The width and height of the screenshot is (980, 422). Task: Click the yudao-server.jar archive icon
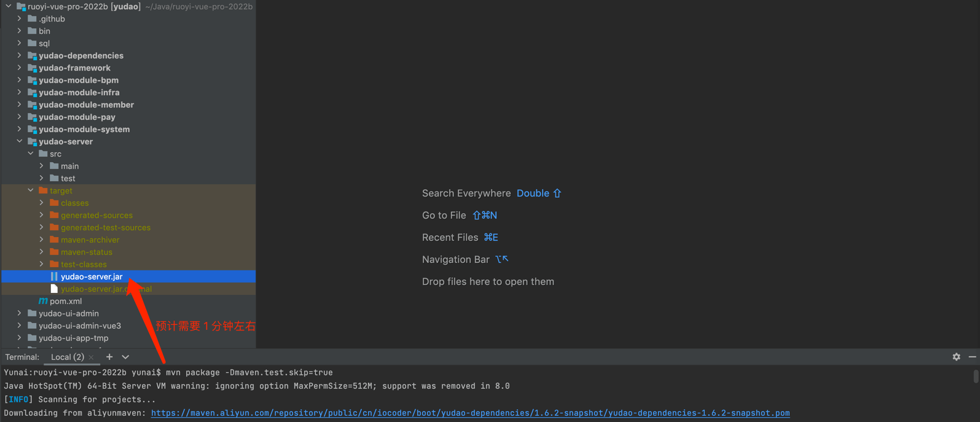(54, 276)
